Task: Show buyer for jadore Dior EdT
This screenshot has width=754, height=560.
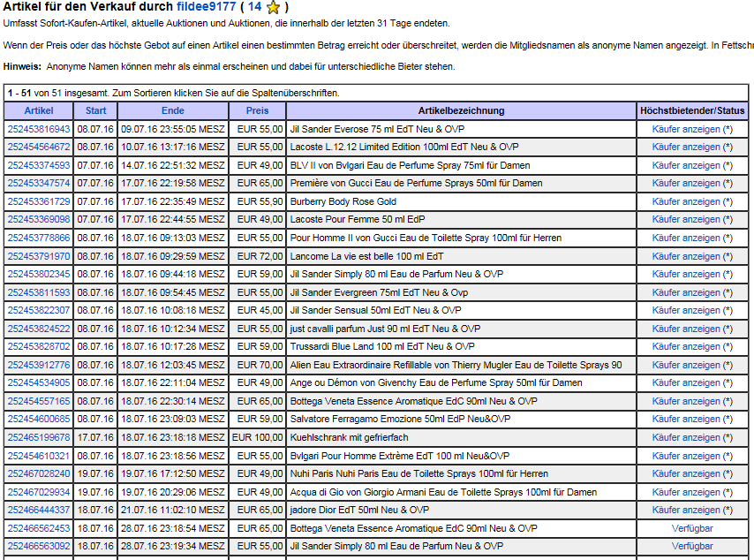Action: [x=686, y=510]
